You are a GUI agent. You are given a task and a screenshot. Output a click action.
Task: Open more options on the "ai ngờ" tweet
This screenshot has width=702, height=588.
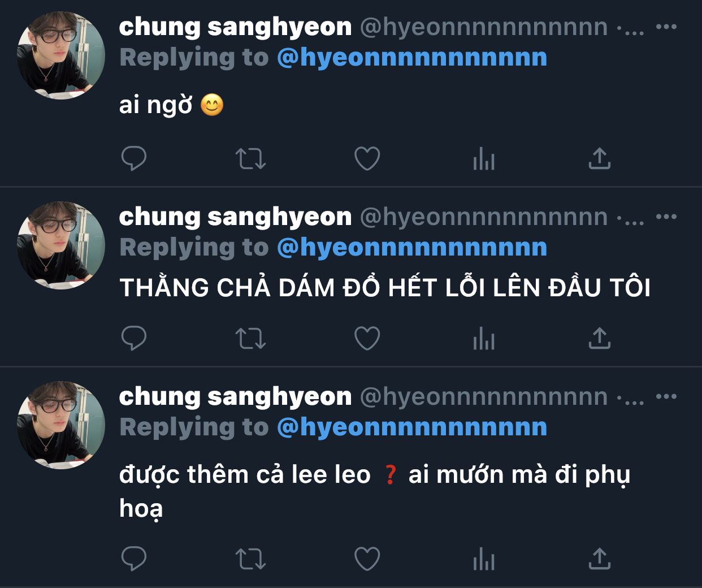(666, 27)
